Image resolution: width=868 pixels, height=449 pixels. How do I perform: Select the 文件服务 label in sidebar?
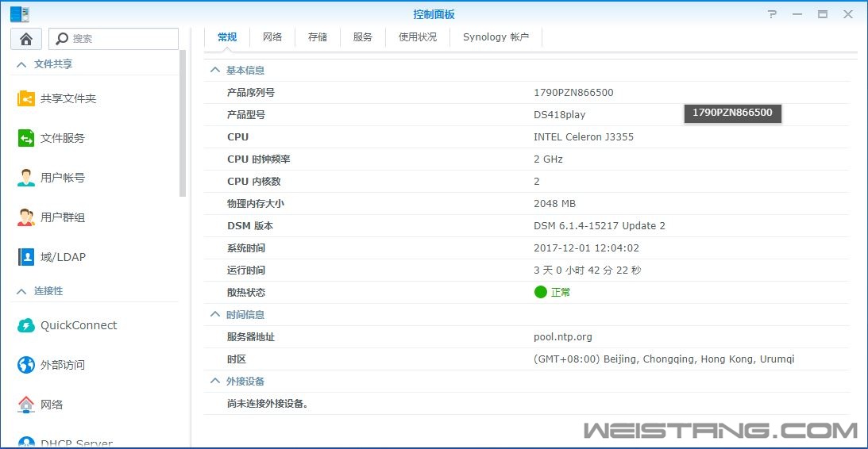pyautogui.click(x=63, y=138)
